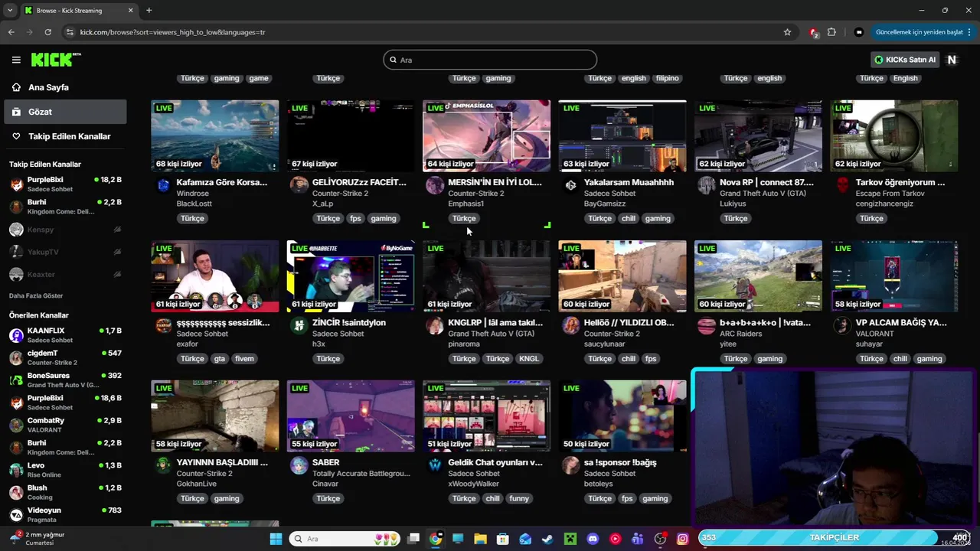The image size is (980, 551).
Task: Click Lukiyus channel avatar
Action: pyautogui.click(x=707, y=185)
